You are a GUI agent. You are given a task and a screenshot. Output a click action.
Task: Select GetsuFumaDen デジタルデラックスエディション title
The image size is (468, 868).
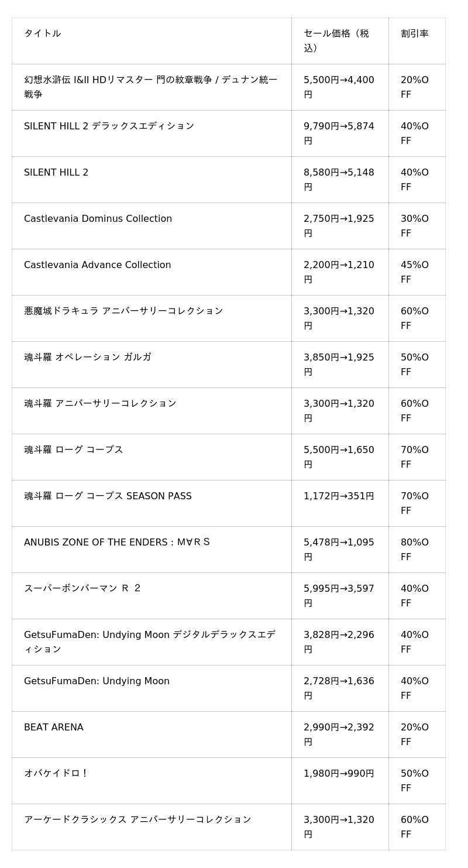tap(149, 642)
